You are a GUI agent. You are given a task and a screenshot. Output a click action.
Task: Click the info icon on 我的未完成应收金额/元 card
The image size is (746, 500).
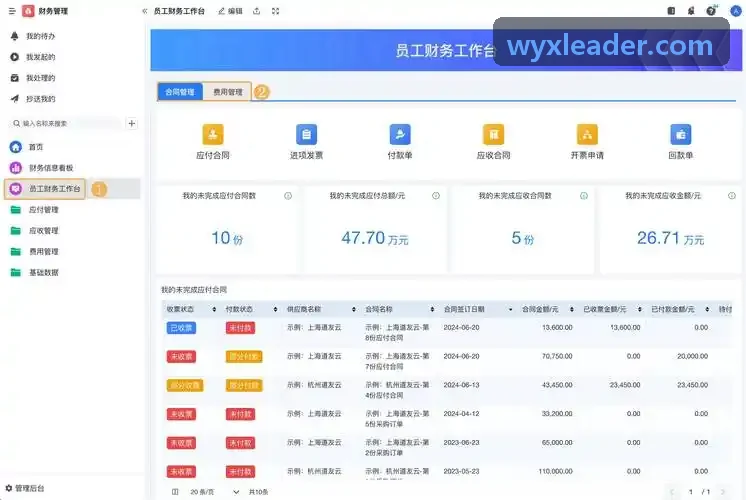(732, 196)
